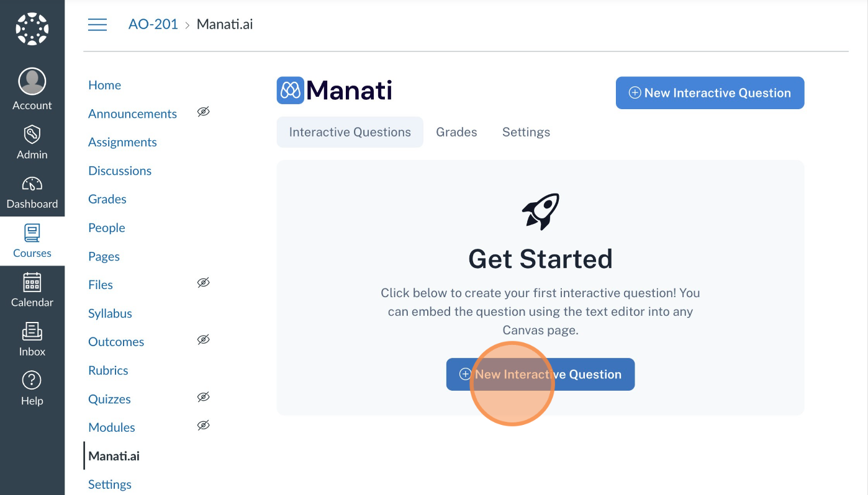The height and width of the screenshot is (495, 868).
Task: Follow the AO-201 breadcrumb link
Action: tap(153, 25)
